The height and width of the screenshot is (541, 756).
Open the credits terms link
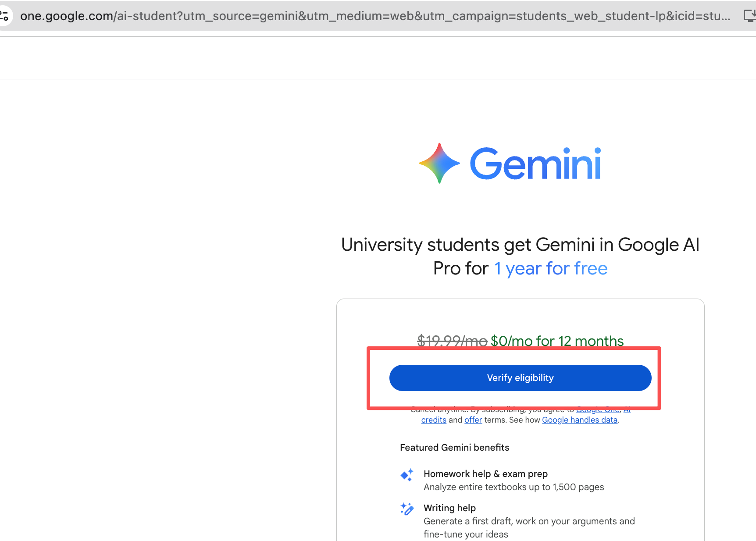click(x=434, y=420)
